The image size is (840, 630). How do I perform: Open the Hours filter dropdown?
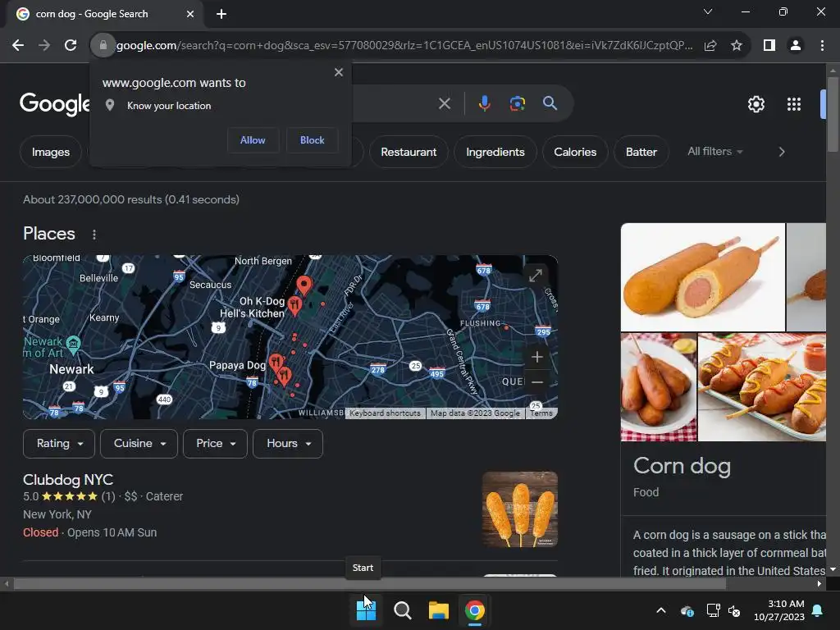pyautogui.click(x=288, y=444)
